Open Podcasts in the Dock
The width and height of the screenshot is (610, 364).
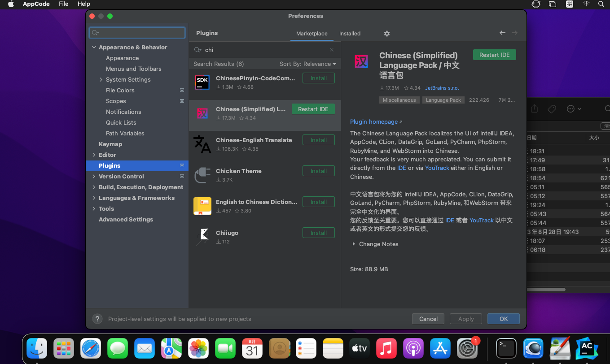click(x=413, y=348)
